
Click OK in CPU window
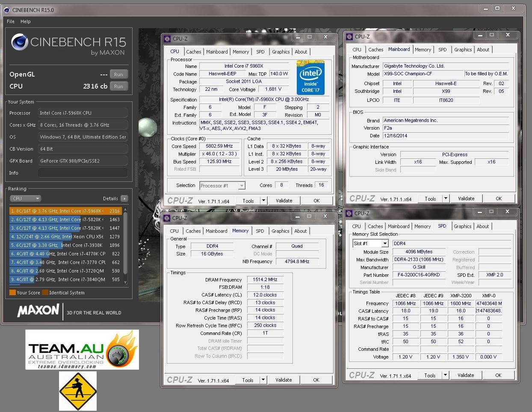click(316, 201)
